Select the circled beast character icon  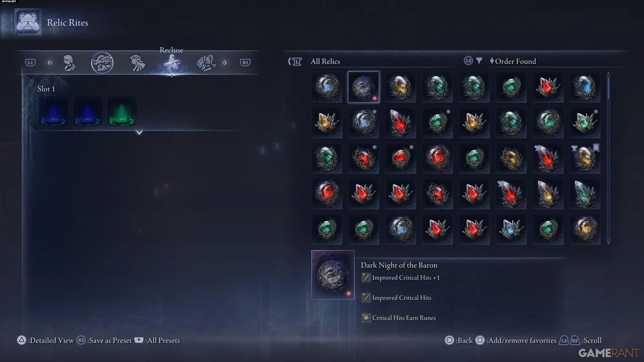[102, 63]
